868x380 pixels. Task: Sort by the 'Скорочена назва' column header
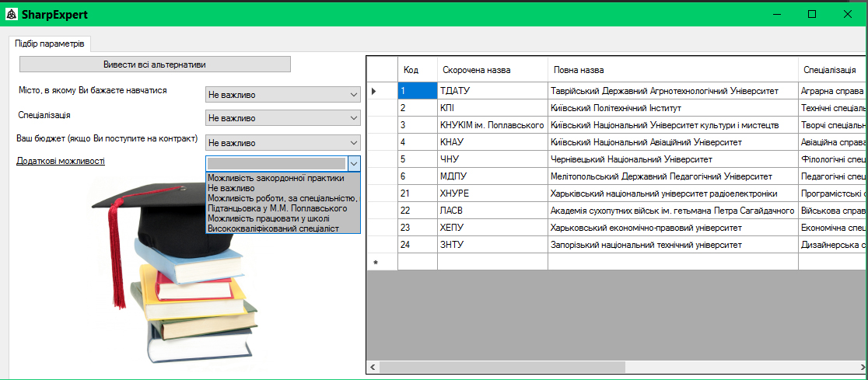click(476, 70)
